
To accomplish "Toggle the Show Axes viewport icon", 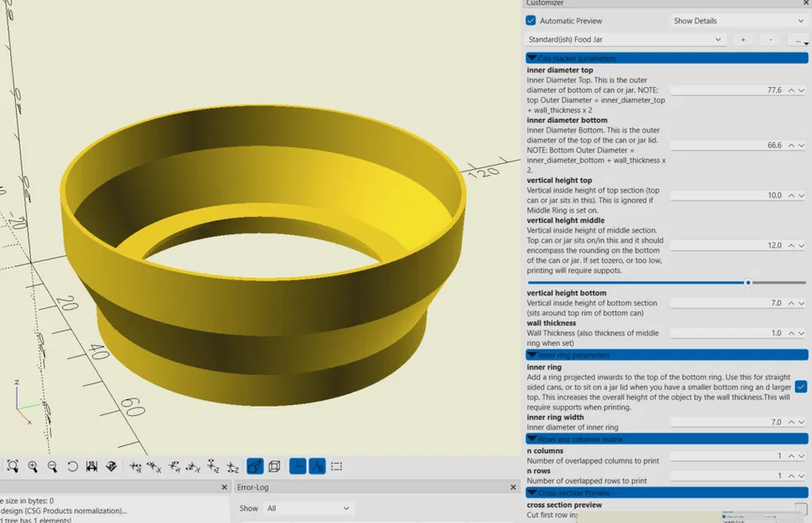I will (x=298, y=466).
